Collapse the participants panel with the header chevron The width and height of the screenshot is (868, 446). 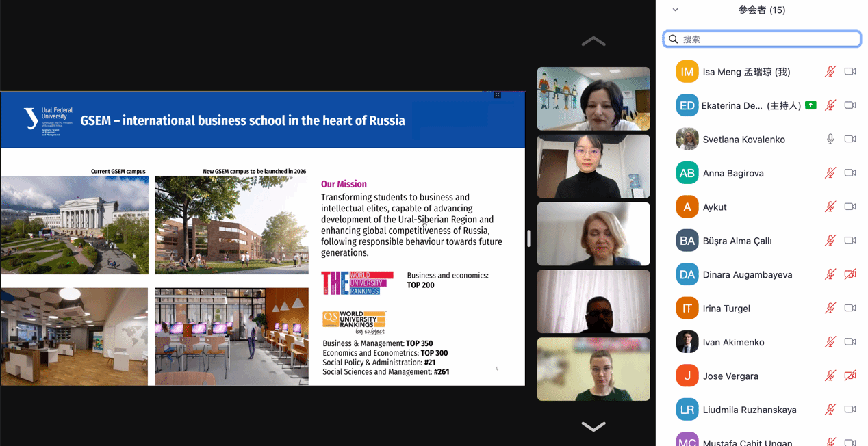pos(675,10)
